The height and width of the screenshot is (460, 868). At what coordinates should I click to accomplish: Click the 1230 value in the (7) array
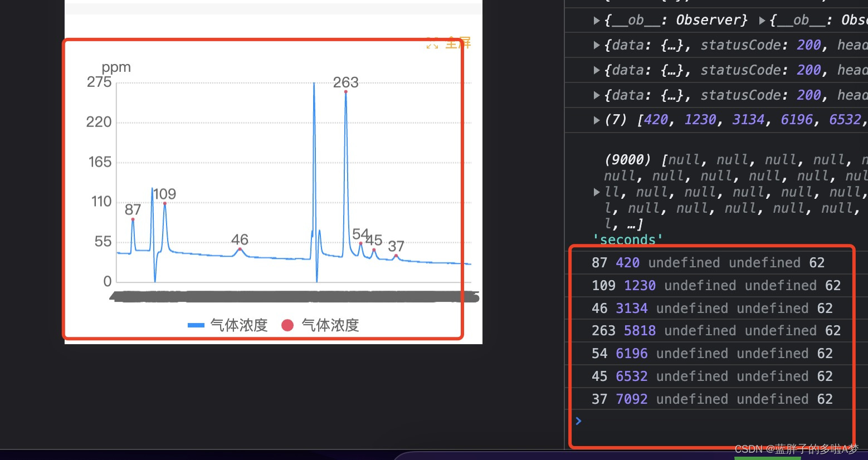point(700,120)
